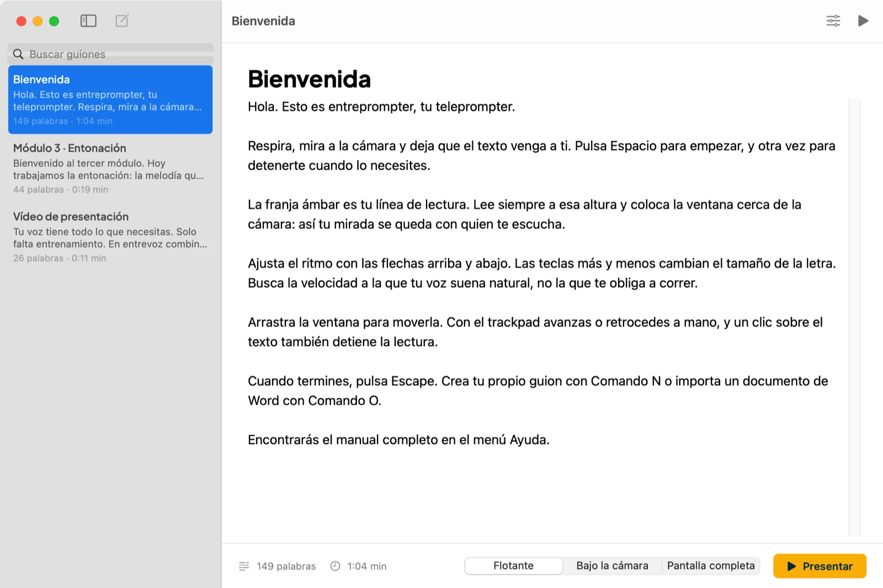Click '26 palabras · 0:11 min' in sidebar
The height and width of the screenshot is (588, 883).
tap(60, 258)
